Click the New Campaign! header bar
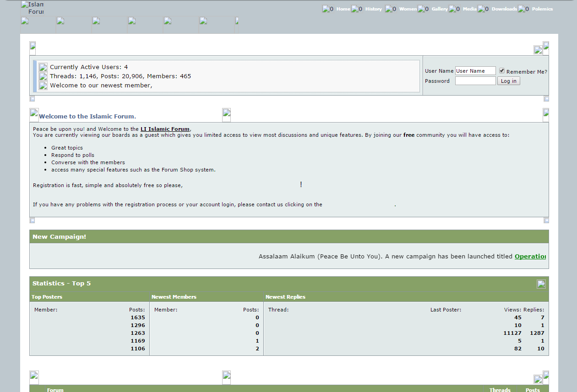Viewport: 577px width, 392px height. 289,236
